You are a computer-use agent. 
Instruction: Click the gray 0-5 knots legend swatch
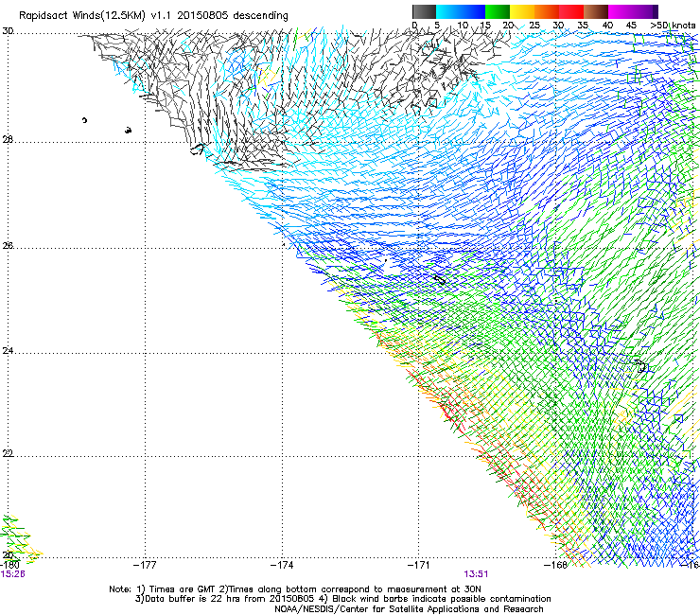pos(424,11)
